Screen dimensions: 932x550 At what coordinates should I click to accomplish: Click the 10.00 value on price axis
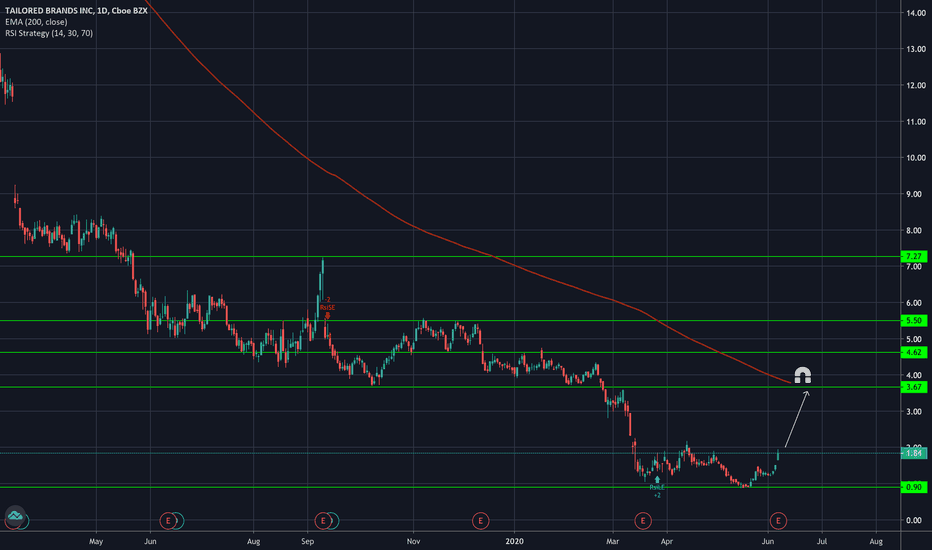coord(915,158)
